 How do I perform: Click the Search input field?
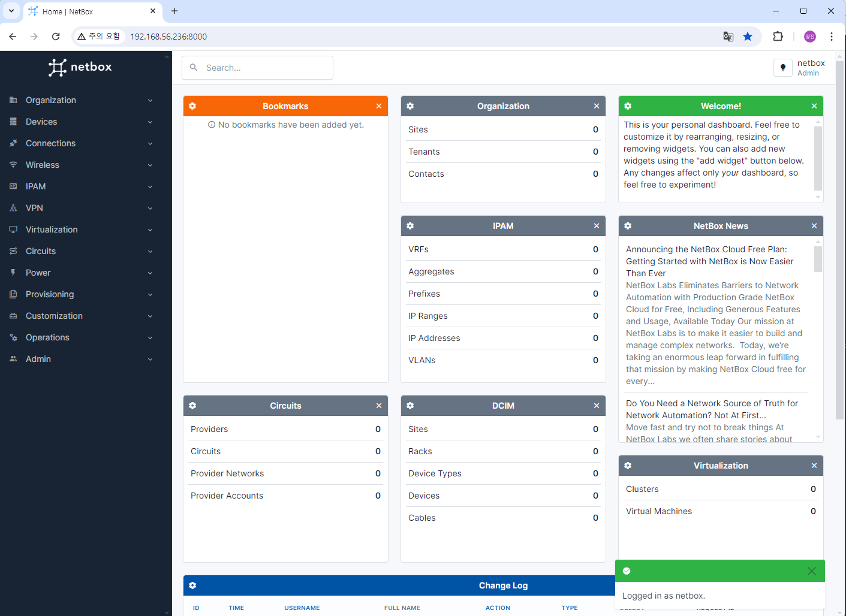[x=258, y=68]
